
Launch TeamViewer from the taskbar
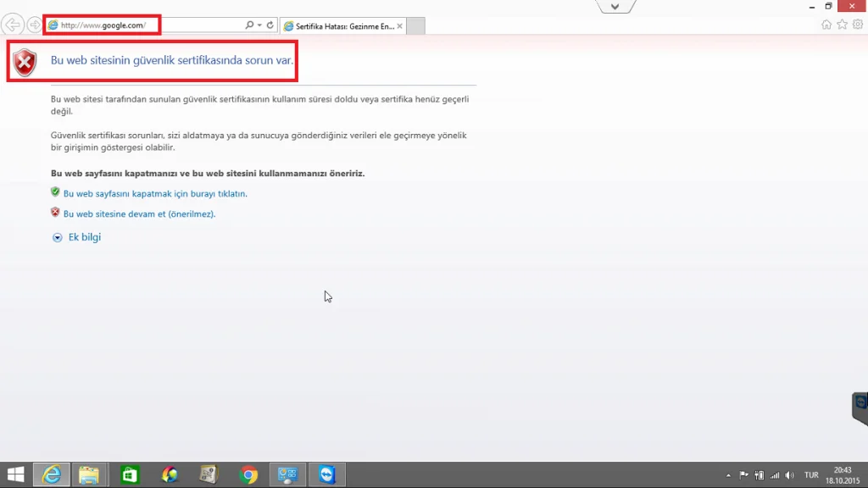326,474
